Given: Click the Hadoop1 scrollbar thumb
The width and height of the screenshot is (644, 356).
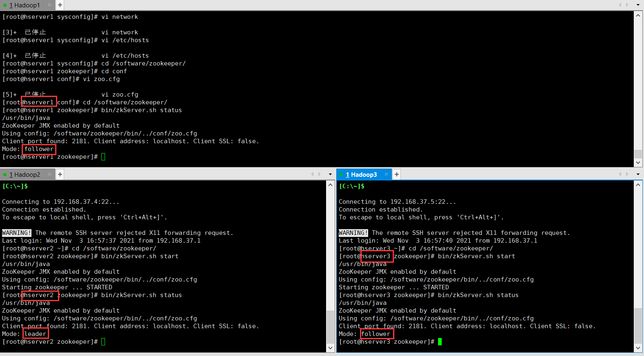Looking at the screenshot, I should click(x=638, y=154).
